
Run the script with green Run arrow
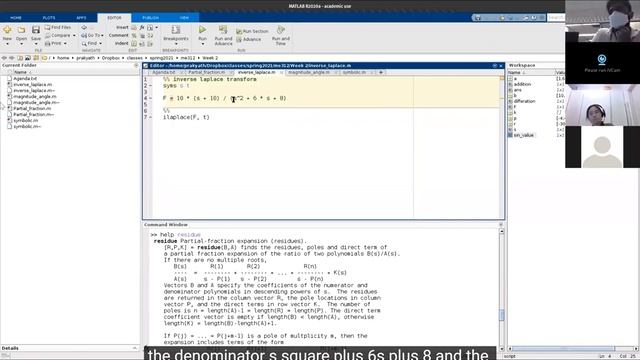[x=202, y=30]
